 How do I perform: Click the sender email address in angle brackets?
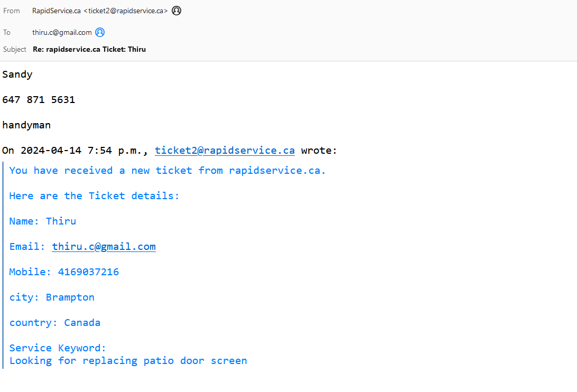[x=126, y=11]
